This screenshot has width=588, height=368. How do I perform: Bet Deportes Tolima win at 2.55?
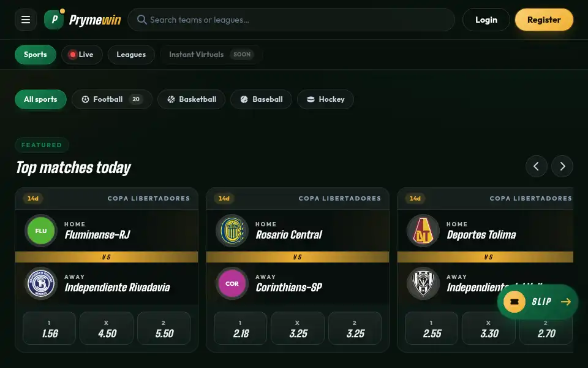431,328
